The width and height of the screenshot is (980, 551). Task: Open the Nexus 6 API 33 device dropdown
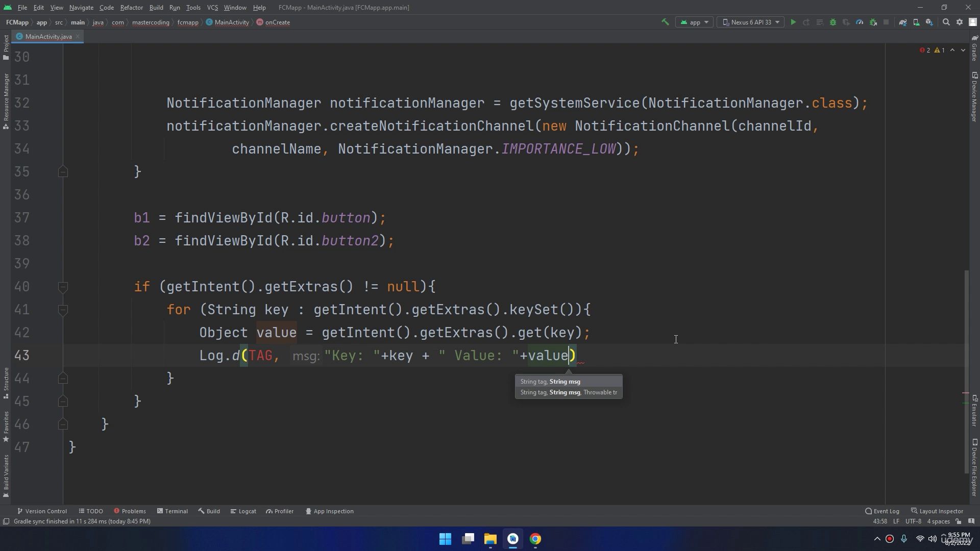point(750,22)
